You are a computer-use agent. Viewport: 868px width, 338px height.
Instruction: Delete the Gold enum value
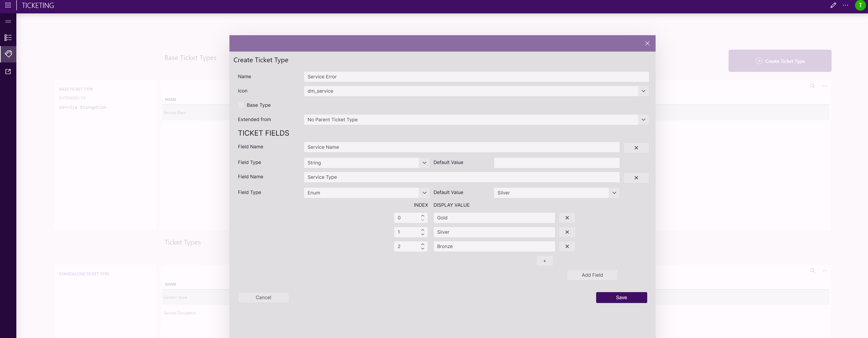coord(567,218)
